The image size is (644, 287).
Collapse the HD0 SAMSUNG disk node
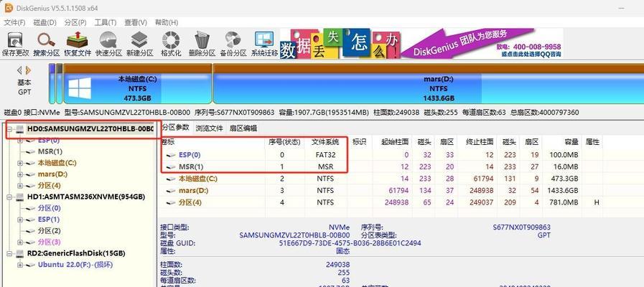click(x=9, y=129)
